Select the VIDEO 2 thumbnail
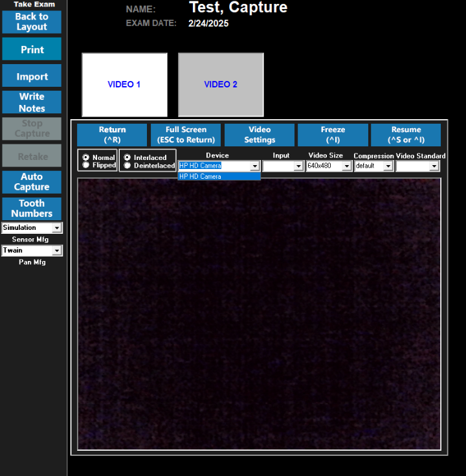466x476 pixels. point(221,85)
